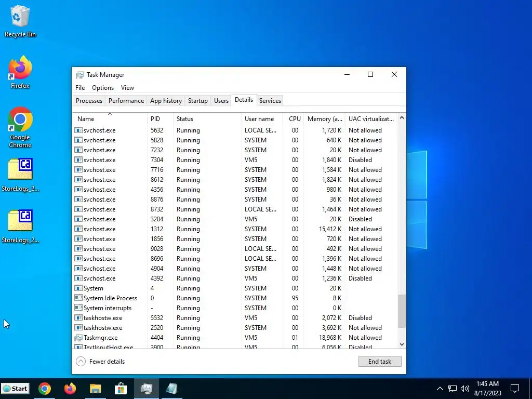
Task: Switch to the Users tab
Action: coord(221,101)
